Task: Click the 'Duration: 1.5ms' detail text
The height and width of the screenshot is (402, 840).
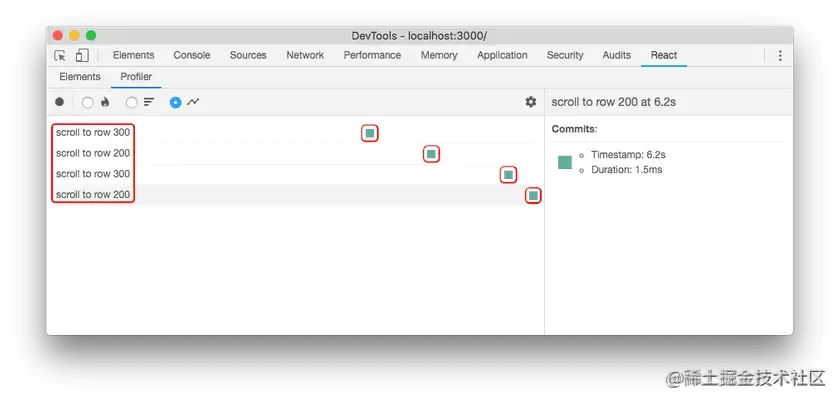Action: 627,170
